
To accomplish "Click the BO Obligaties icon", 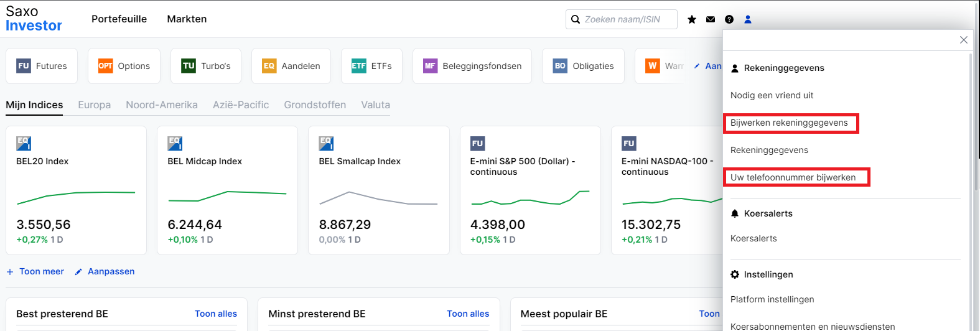I will tap(560, 66).
